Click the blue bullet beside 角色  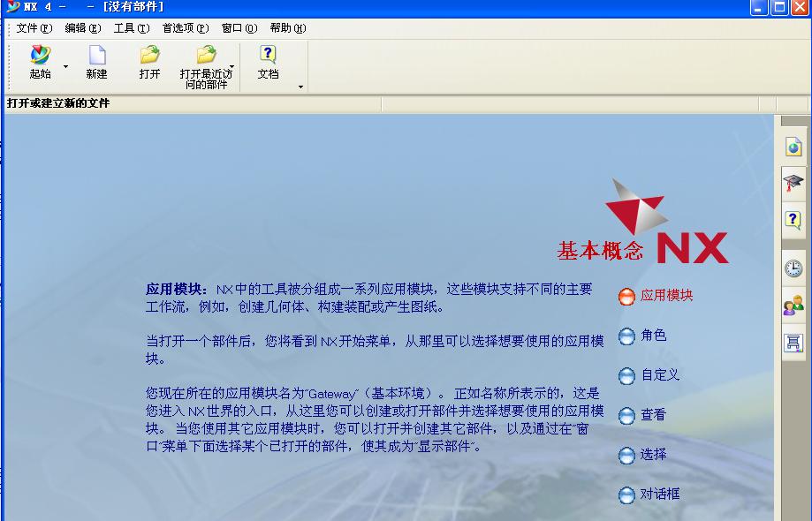pyautogui.click(x=626, y=336)
